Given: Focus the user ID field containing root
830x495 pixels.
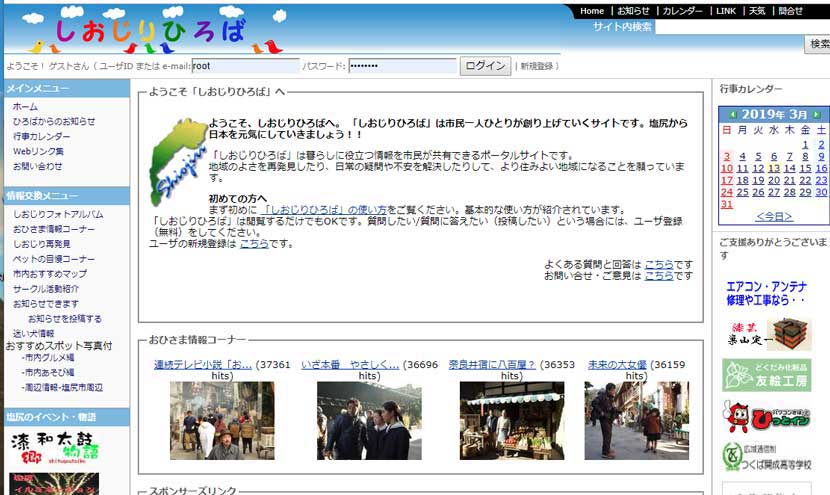Looking at the screenshot, I should click(246, 66).
